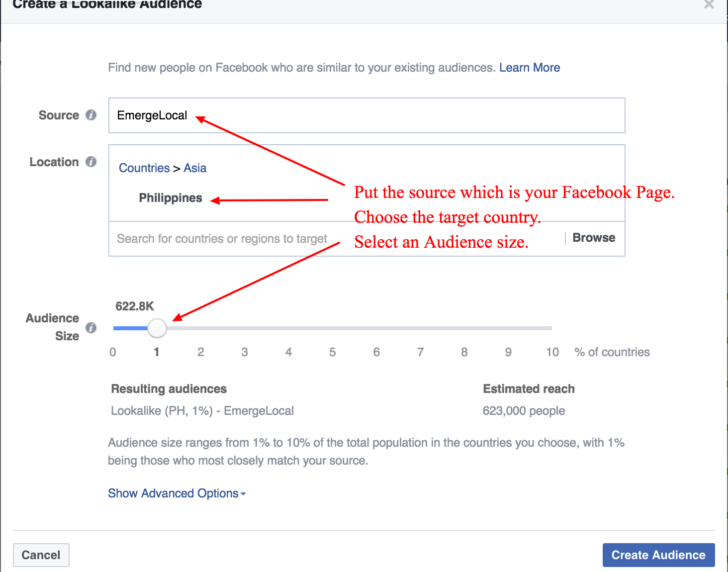Select the Lookalike (PH, 1%) audience name
This screenshot has height=572, width=728.
202,410
